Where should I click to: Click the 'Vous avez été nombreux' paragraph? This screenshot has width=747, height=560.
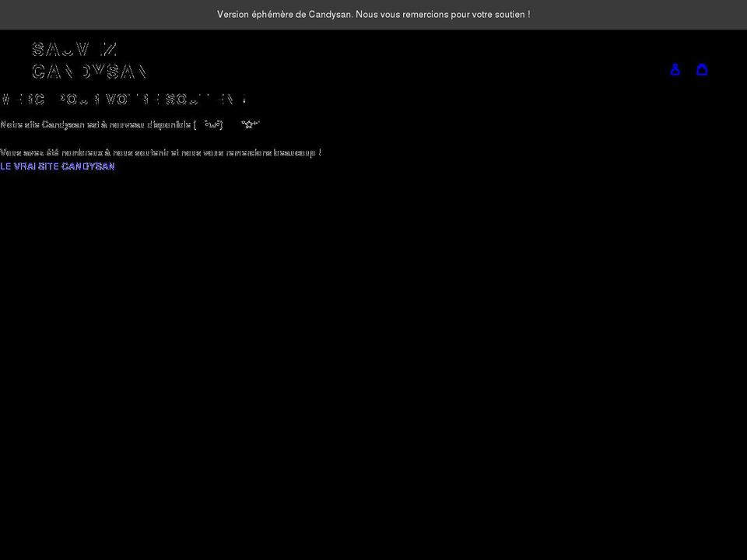point(160,152)
